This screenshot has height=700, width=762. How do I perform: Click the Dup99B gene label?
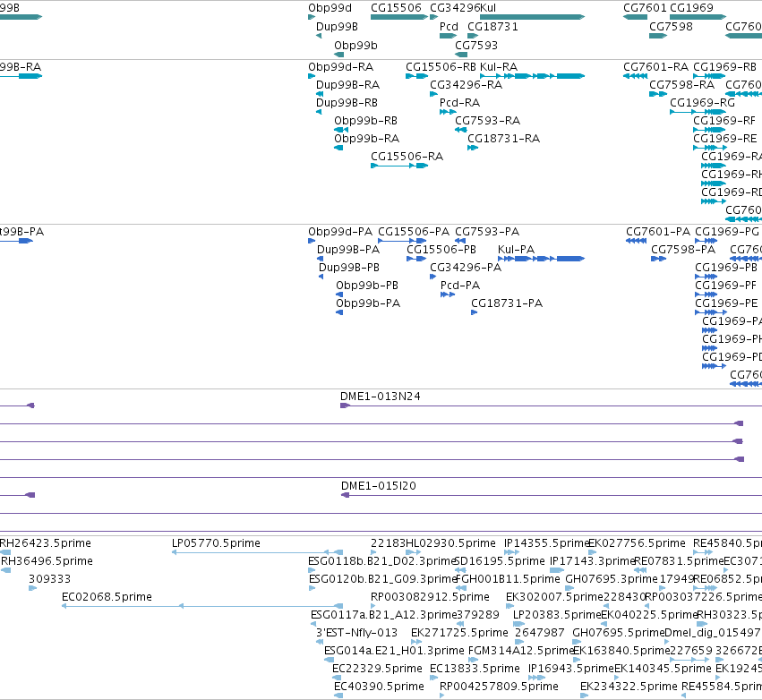[337, 27]
